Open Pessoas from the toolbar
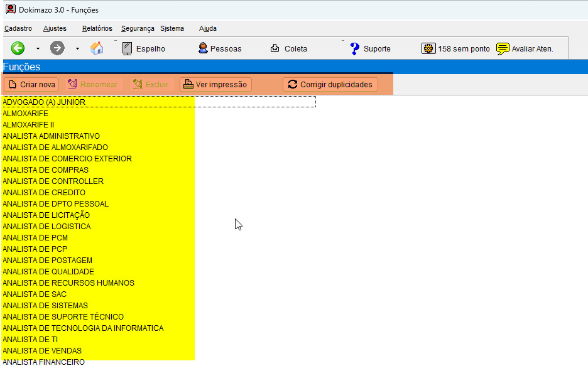Viewport: 588px width, 366px height. click(219, 48)
